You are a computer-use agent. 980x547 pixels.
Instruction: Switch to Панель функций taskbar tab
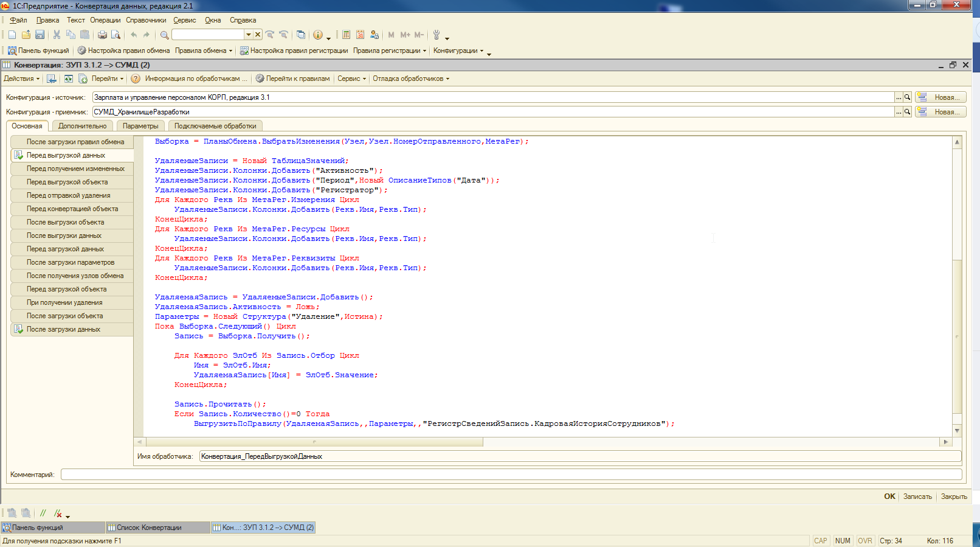click(52, 528)
